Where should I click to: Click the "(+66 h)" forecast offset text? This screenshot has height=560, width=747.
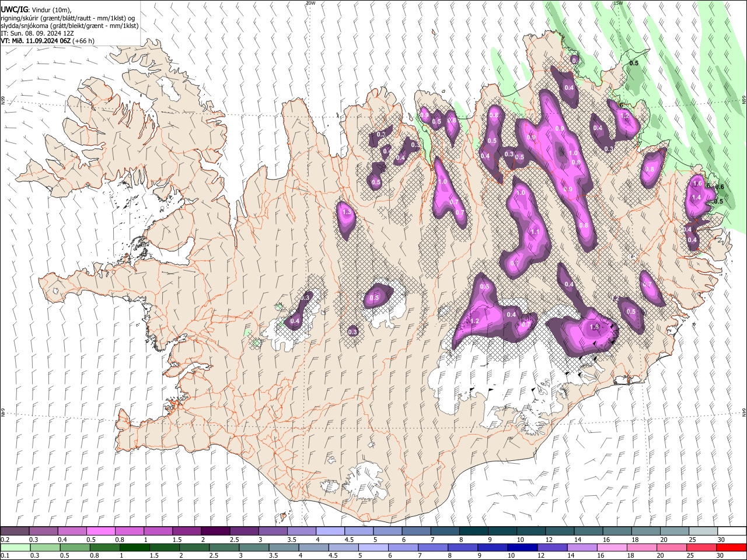(x=84, y=41)
